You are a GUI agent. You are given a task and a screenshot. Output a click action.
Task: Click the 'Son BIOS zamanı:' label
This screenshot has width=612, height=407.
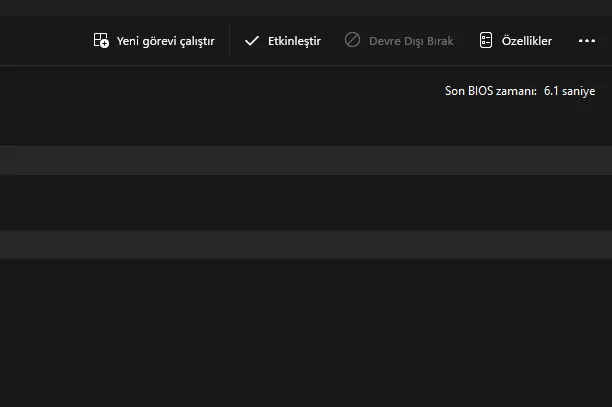(x=490, y=91)
